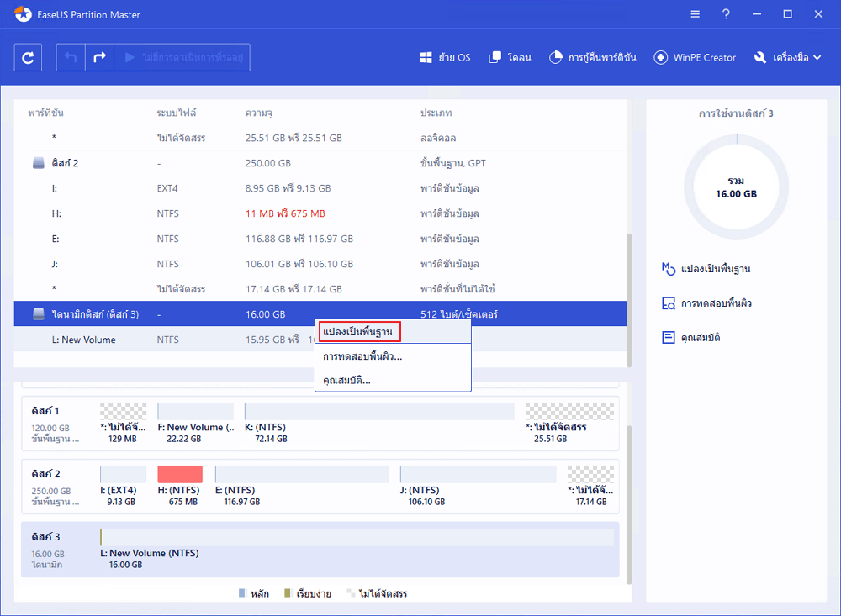Image resolution: width=841 pixels, height=616 pixels.
Task: Click คุณสมบัติ in the right panel
Action: point(701,338)
